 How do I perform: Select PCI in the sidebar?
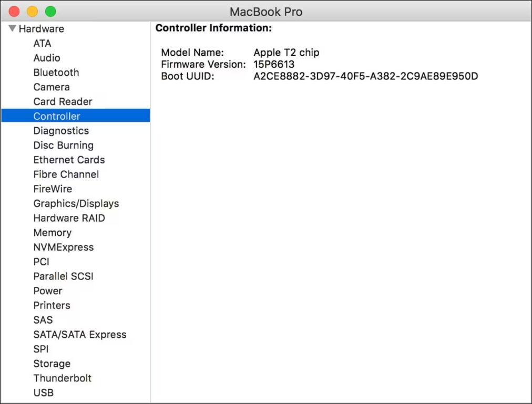[x=42, y=262]
